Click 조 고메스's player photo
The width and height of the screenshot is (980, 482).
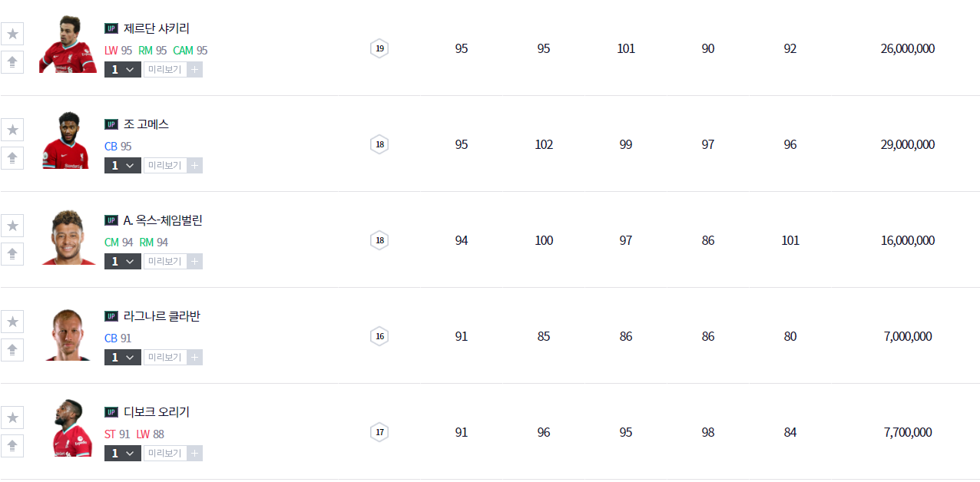(x=66, y=141)
